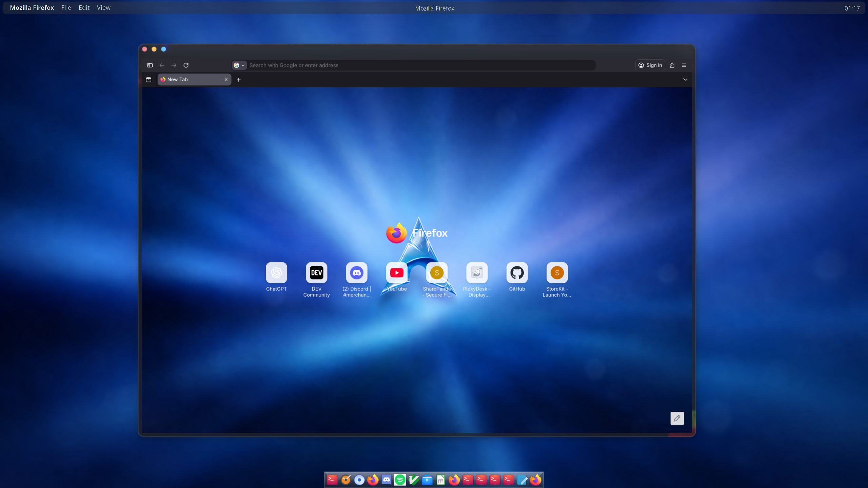Add a new tab with plus icon
This screenshot has width=868, height=488.
[239, 80]
